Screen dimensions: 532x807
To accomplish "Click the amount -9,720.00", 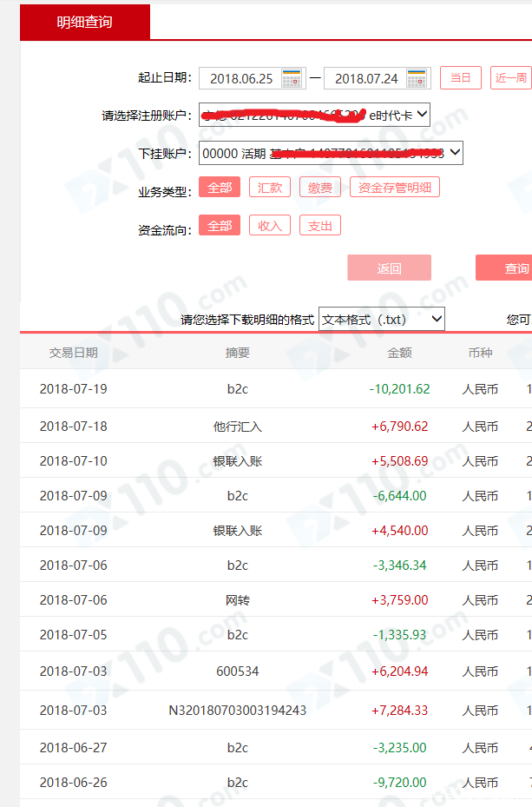I will 399,783.
